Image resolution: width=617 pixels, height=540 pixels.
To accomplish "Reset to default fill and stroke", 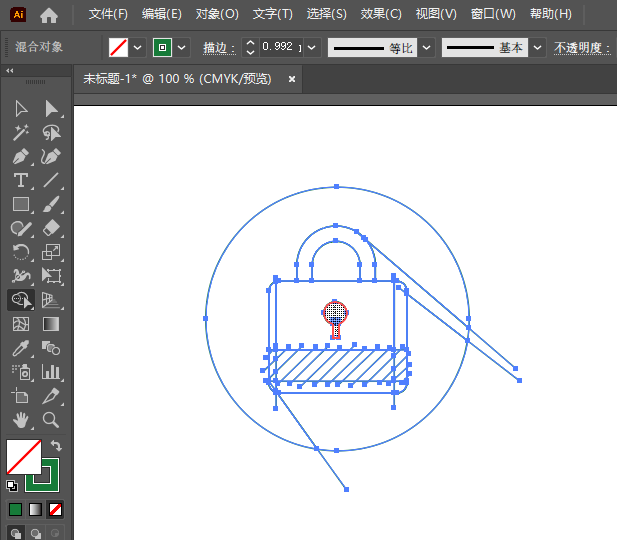I will (12, 486).
